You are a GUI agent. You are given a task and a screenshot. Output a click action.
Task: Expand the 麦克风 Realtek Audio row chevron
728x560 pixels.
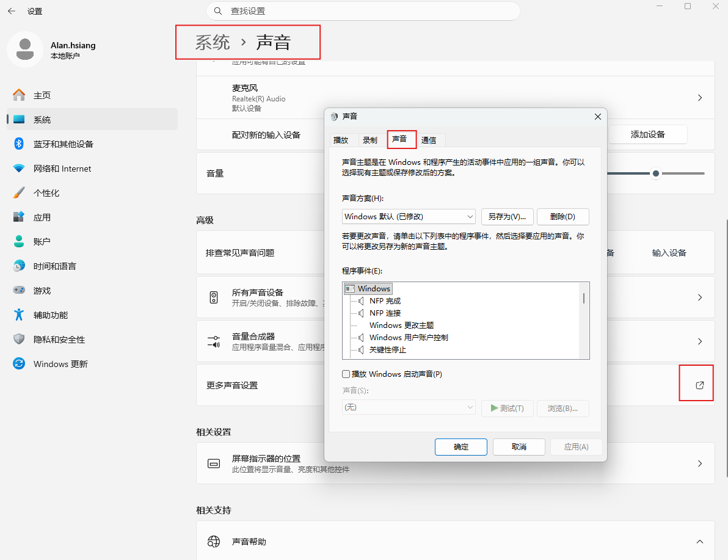pyautogui.click(x=700, y=98)
